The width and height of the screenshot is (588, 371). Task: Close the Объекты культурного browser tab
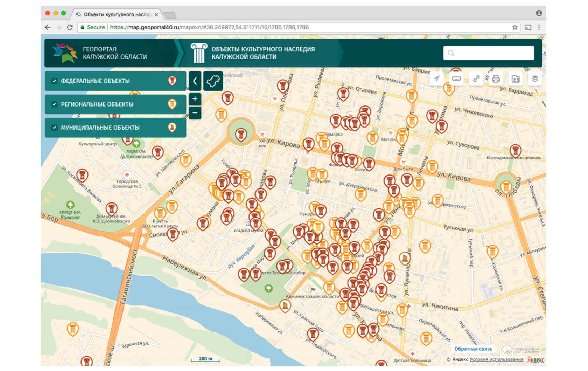[x=156, y=14]
